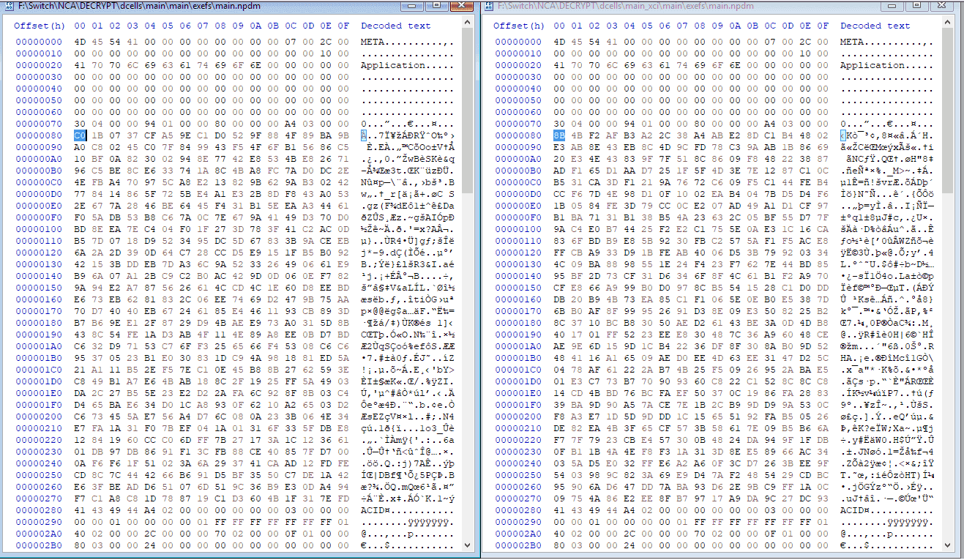
Task: Click offset 00000200 in the left window
Action: pyautogui.click(x=39, y=417)
